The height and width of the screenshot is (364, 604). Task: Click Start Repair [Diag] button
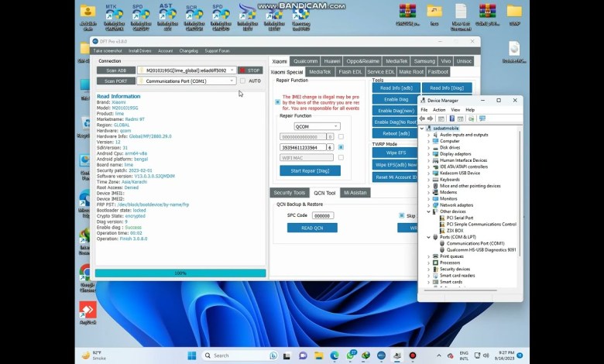tap(310, 170)
